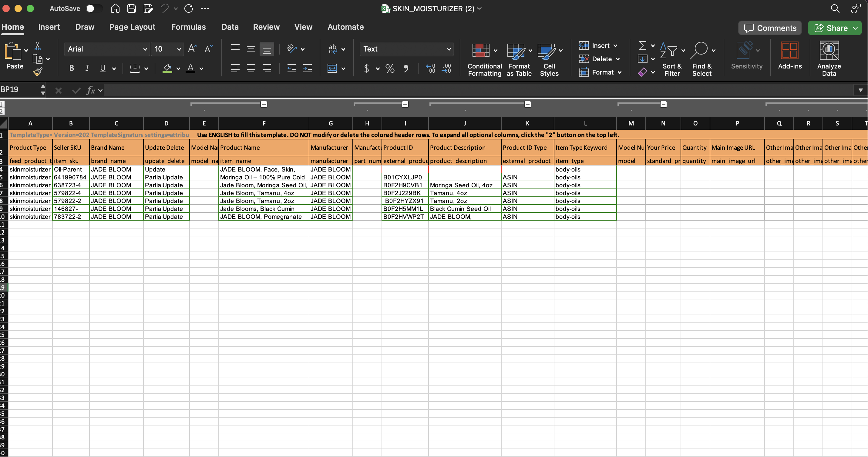This screenshot has width=868, height=457.
Task: Expand the formula bar
Action: coord(860,90)
